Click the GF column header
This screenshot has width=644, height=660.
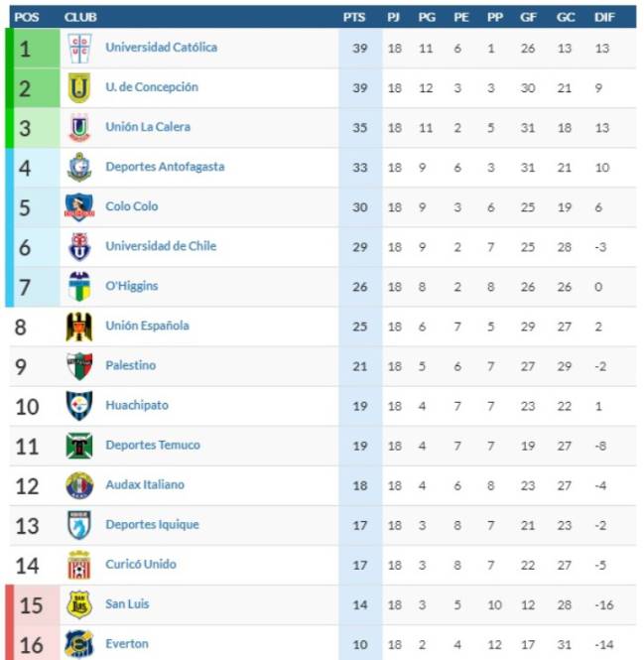(x=528, y=17)
